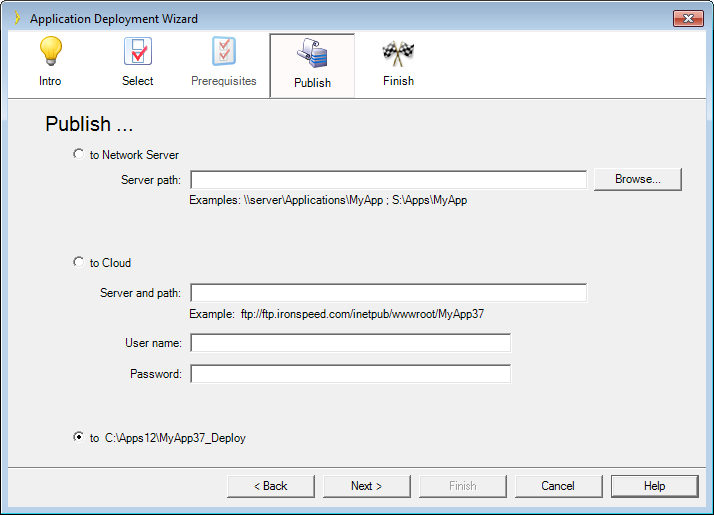Click the Browse... button

[638, 179]
